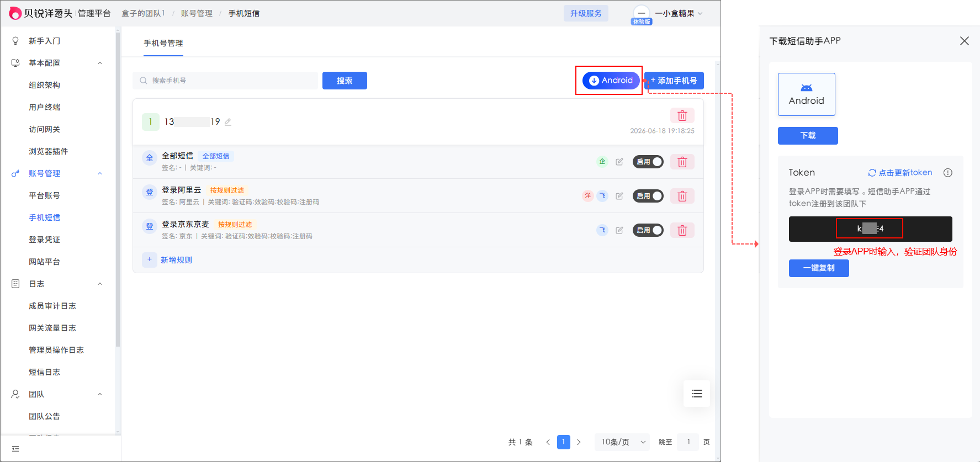Go to next page arrow
This screenshot has height=462, width=980.
click(x=579, y=442)
